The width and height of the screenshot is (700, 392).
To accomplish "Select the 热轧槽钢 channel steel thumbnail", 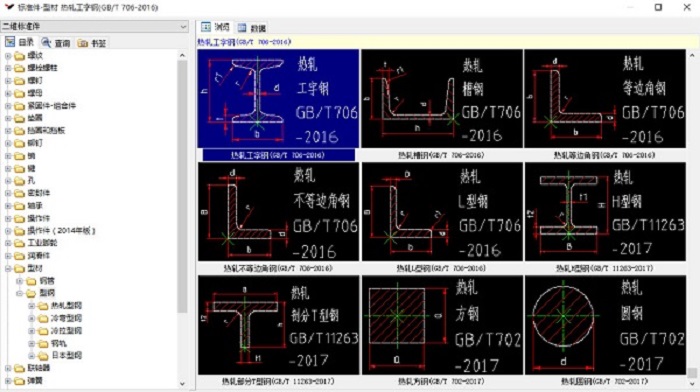I will [442, 99].
